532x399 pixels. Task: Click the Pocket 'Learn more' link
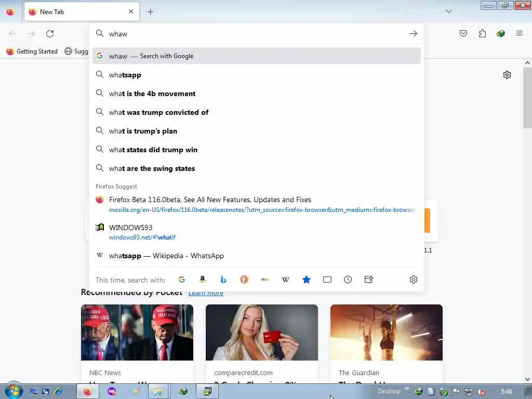tap(206, 293)
